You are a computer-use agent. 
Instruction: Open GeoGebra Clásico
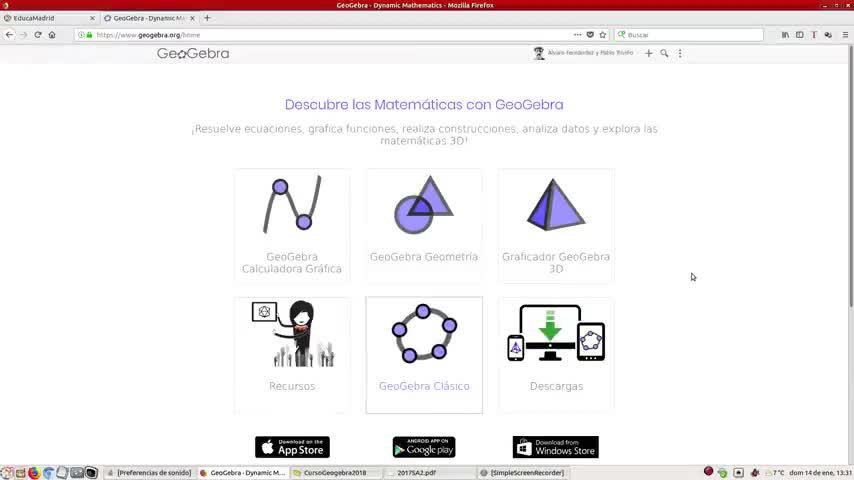(x=424, y=355)
